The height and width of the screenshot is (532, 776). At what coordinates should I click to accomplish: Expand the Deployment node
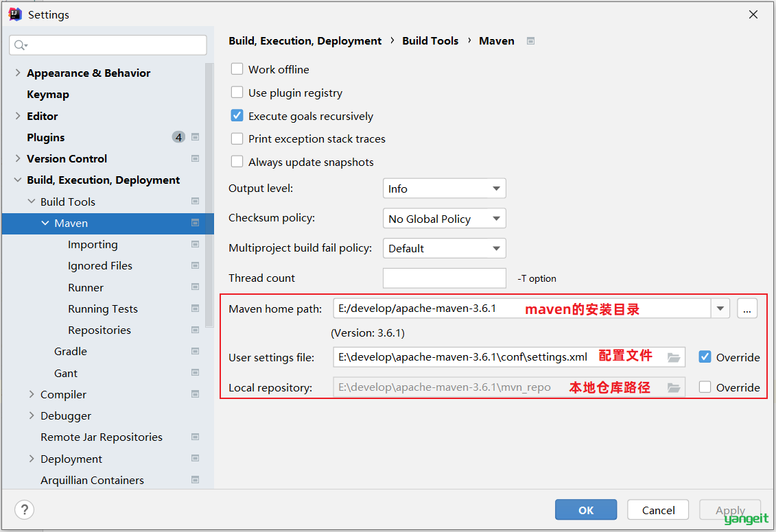click(x=32, y=459)
